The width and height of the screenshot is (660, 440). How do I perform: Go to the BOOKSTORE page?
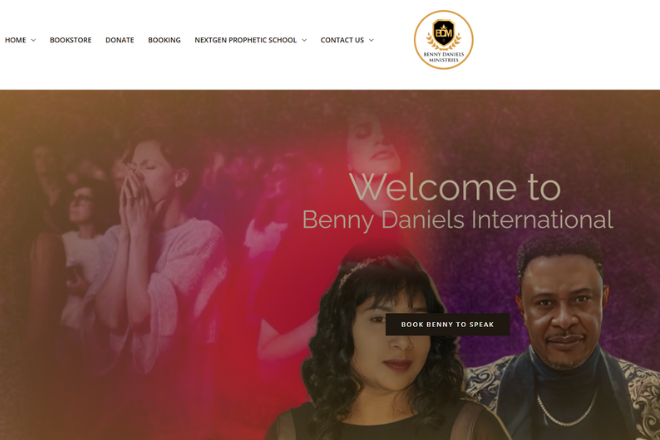(70, 40)
